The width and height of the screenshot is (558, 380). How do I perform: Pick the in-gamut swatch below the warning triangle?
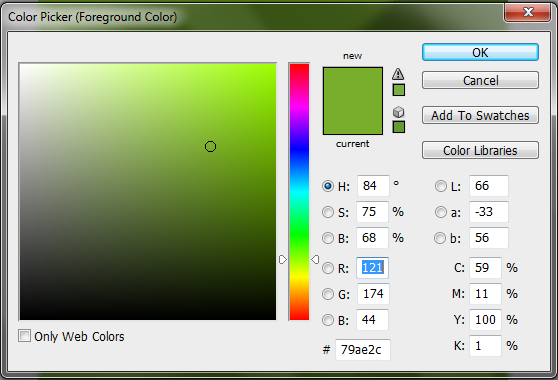(399, 90)
